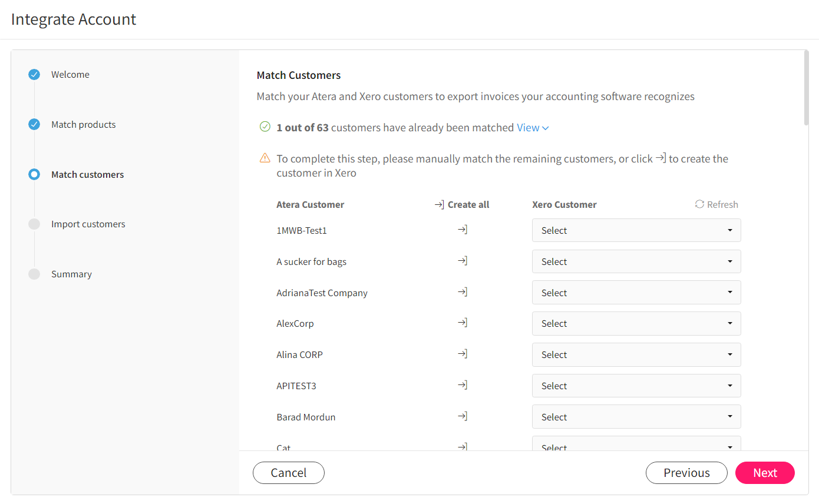Click the Cancel button
Viewport: 819px width, 504px height.
pyautogui.click(x=289, y=473)
